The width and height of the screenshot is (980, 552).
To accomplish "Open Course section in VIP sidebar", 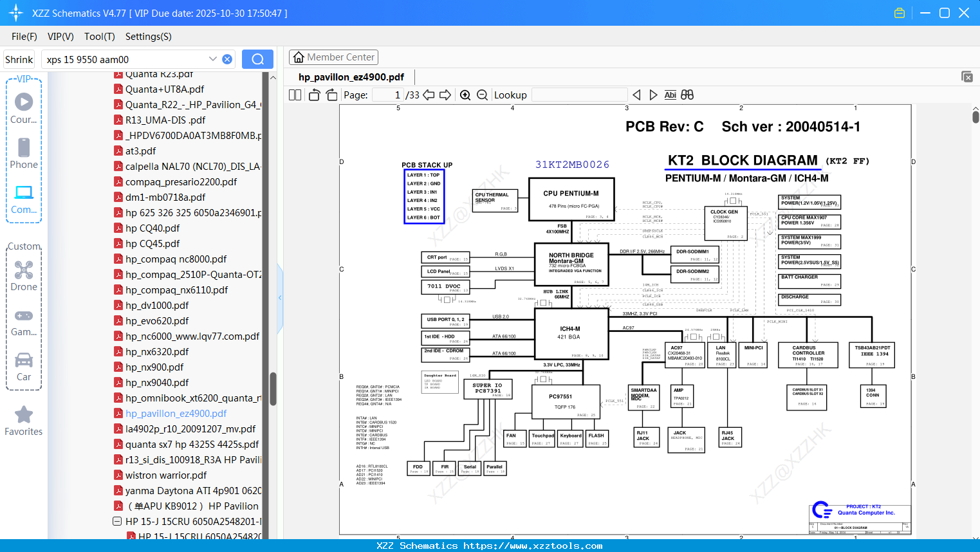I will 24,108.
